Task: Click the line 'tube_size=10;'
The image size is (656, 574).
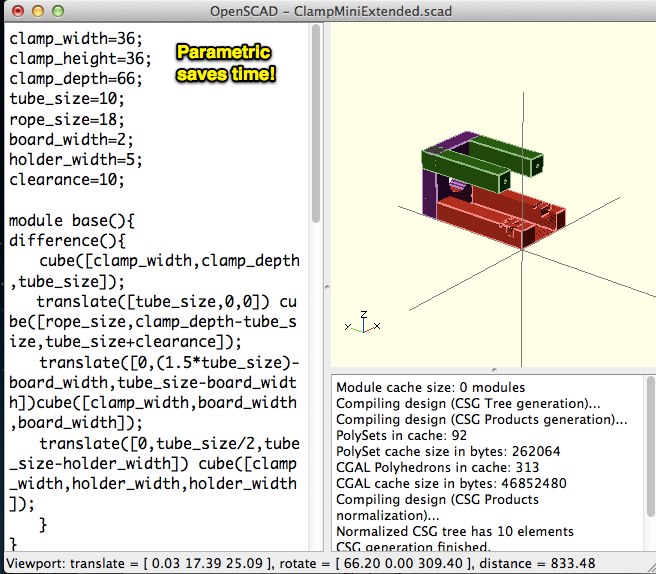Action: pyautogui.click(x=67, y=99)
